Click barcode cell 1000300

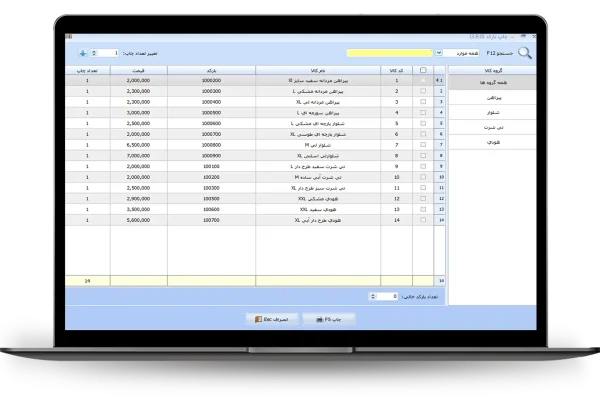[211, 91]
